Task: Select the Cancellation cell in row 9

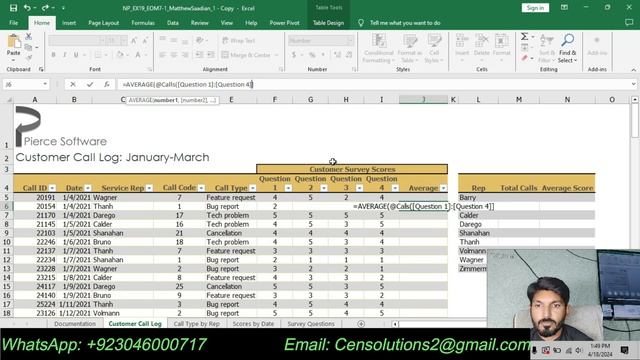Action: click(230, 233)
